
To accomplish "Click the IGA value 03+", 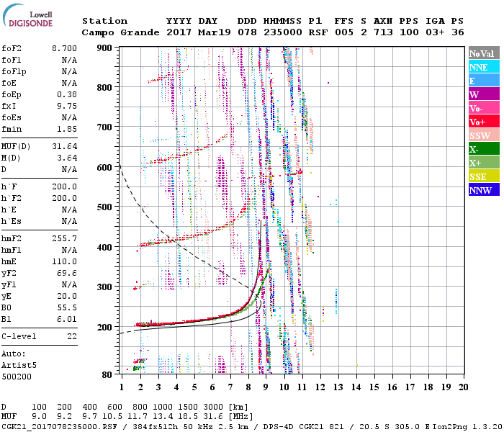I will (x=435, y=32).
